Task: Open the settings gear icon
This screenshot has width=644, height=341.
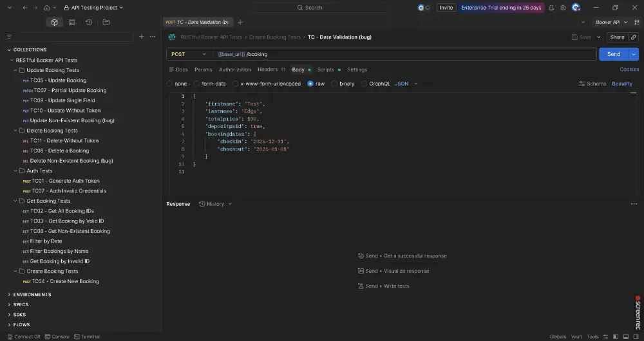Action: pos(563,8)
